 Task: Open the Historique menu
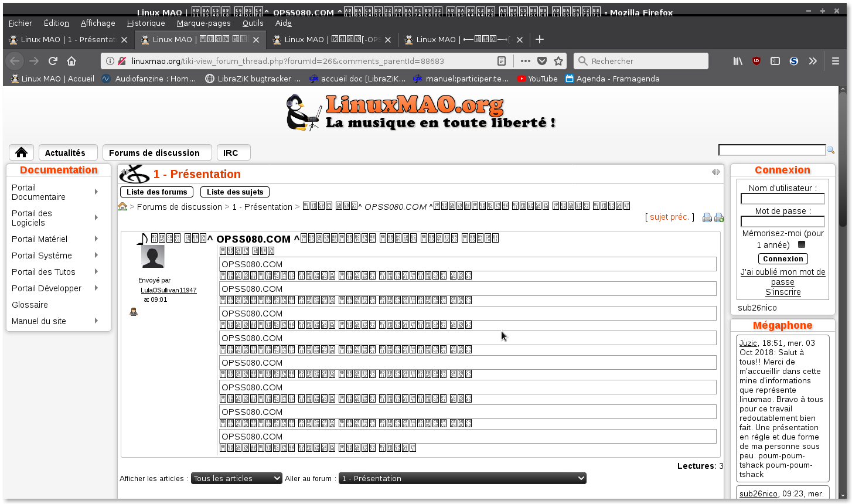pyautogui.click(x=146, y=23)
